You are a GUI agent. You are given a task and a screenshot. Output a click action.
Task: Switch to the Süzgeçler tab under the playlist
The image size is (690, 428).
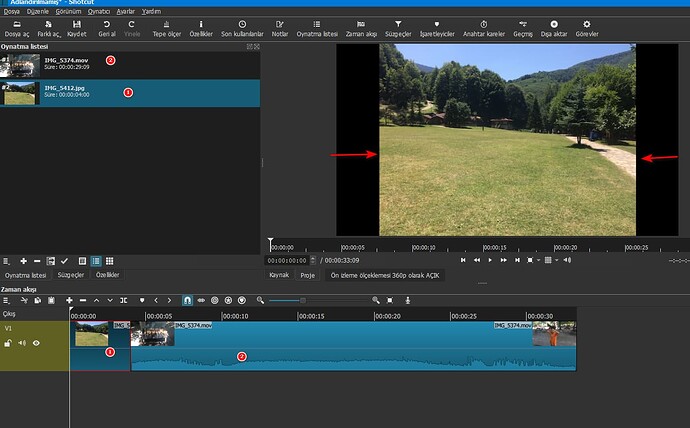[x=71, y=275]
